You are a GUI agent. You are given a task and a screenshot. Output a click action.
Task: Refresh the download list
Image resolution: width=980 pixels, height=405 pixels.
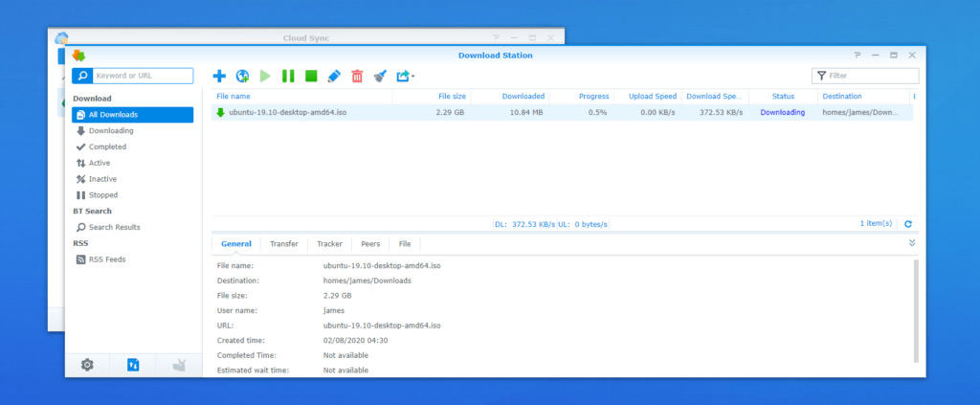pyautogui.click(x=908, y=224)
